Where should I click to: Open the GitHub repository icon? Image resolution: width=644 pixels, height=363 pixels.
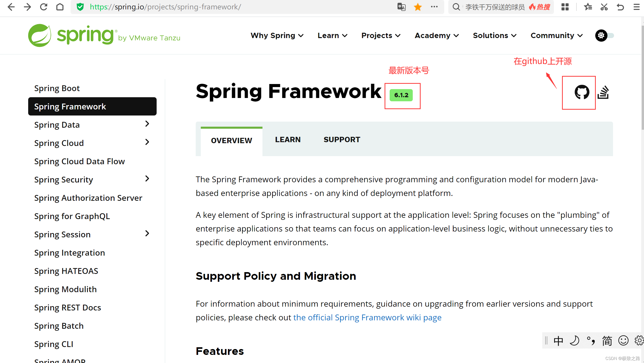click(582, 92)
